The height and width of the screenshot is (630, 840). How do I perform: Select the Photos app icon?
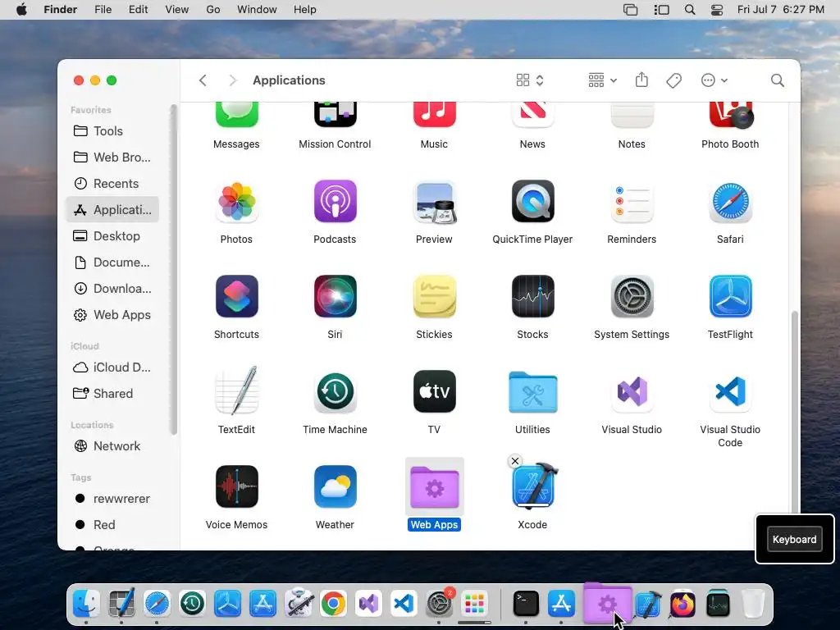pos(236,202)
